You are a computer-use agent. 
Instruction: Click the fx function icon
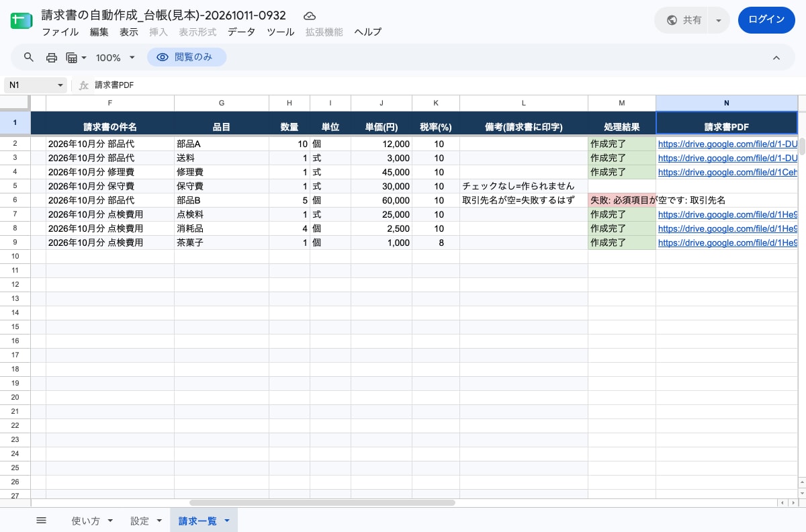pyautogui.click(x=84, y=85)
